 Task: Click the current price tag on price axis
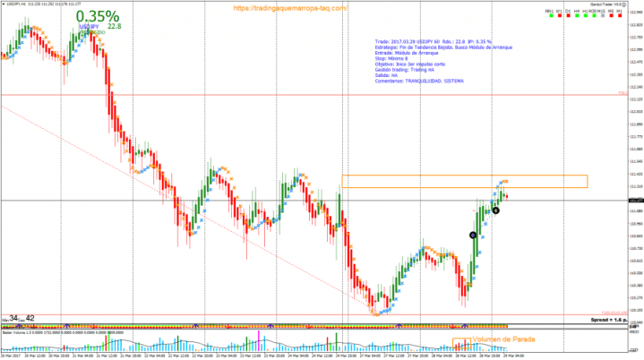[x=635, y=199]
